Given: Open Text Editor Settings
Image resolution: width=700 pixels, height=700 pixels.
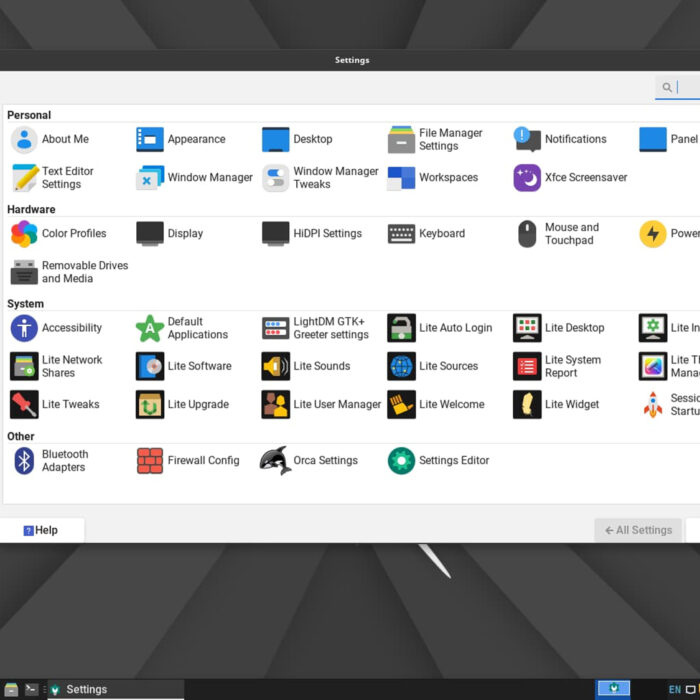Looking at the screenshot, I should (x=53, y=178).
